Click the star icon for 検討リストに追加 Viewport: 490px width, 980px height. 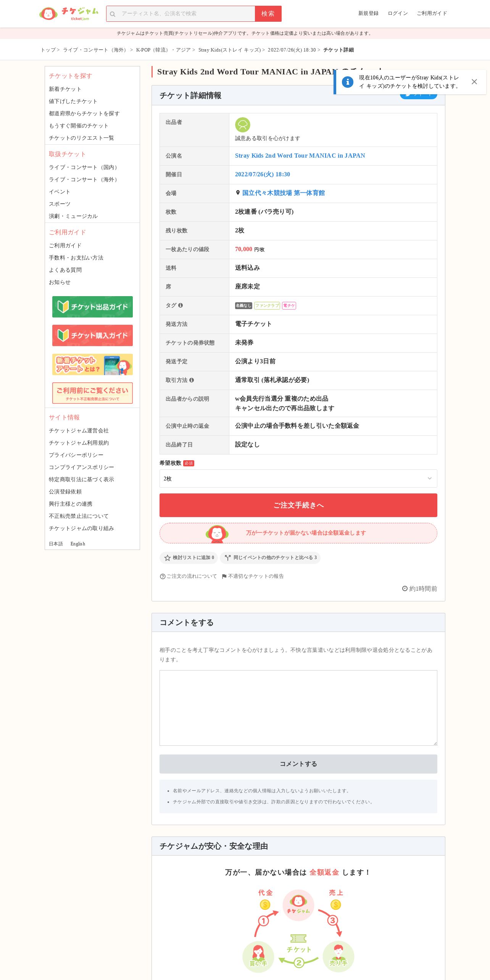(167, 558)
